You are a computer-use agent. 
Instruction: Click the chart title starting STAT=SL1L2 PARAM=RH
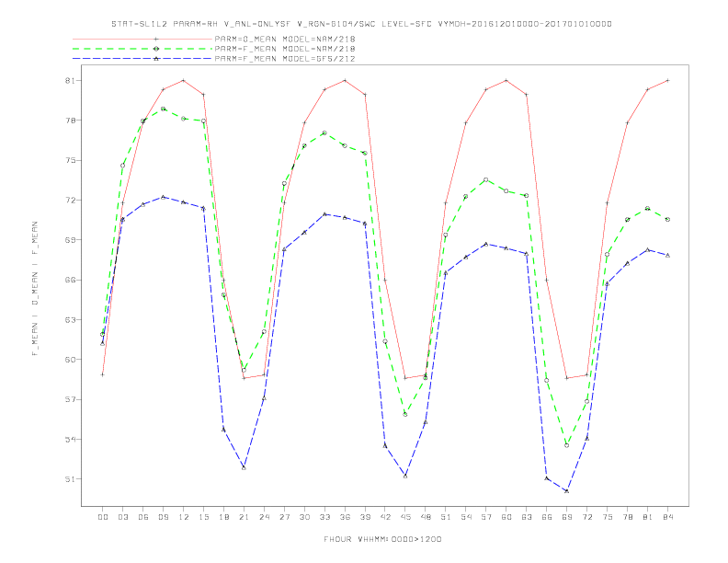[x=361, y=24]
